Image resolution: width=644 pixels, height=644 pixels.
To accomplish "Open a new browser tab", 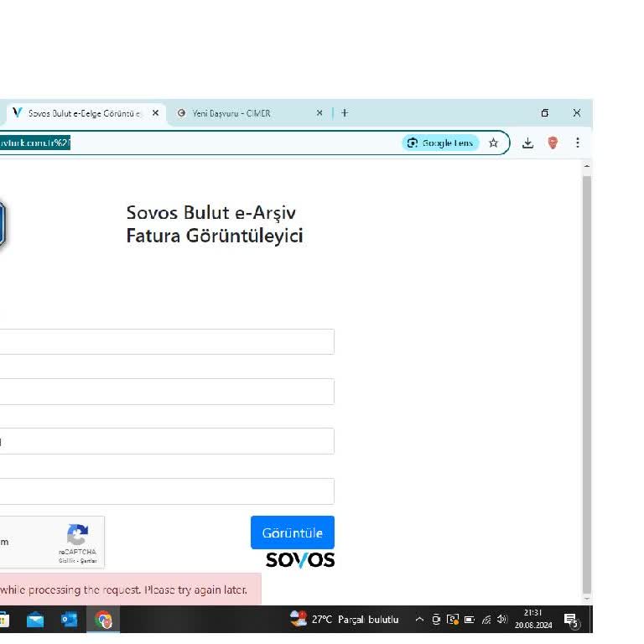I will (345, 113).
